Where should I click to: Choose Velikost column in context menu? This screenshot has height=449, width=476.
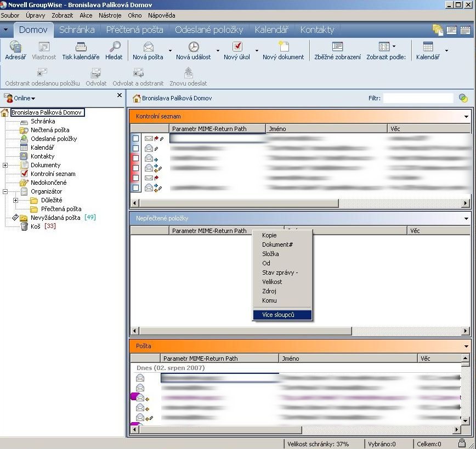pyautogui.click(x=282, y=282)
